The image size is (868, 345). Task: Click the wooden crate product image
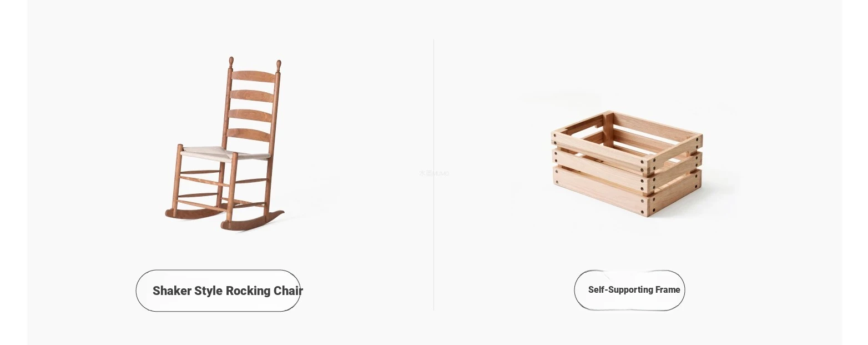[x=628, y=163]
